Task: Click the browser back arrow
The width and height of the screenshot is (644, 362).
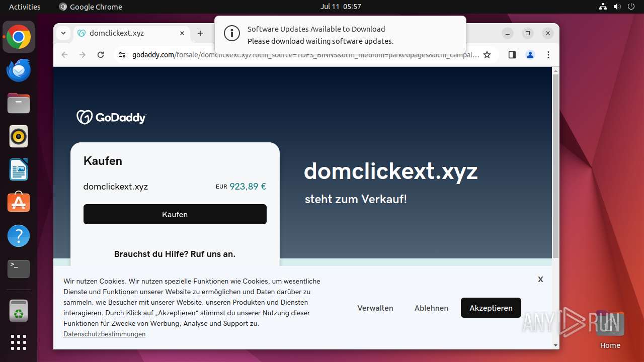Action: (x=64, y=55)
